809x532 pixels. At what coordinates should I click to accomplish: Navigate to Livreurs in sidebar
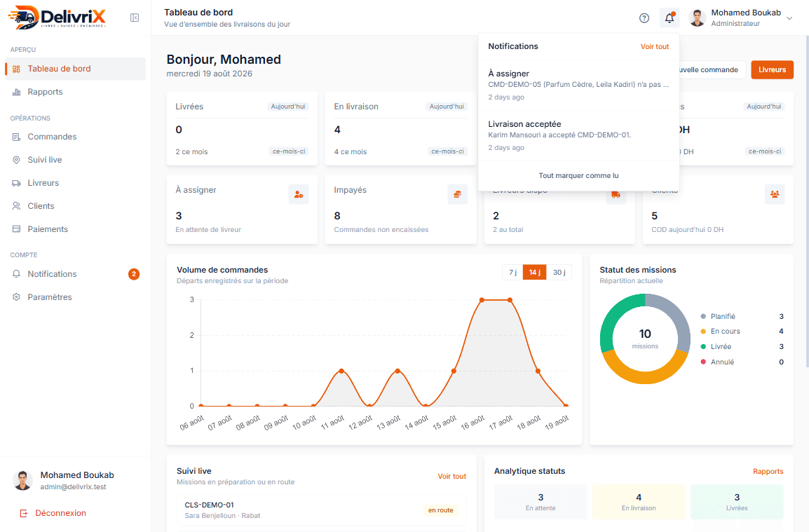click(x=75, y=183)
